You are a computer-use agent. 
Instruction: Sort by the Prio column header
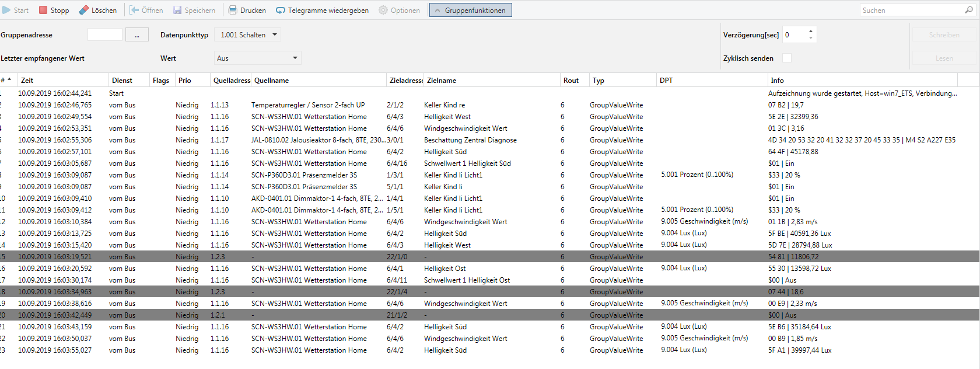click(x=192, y=80)
